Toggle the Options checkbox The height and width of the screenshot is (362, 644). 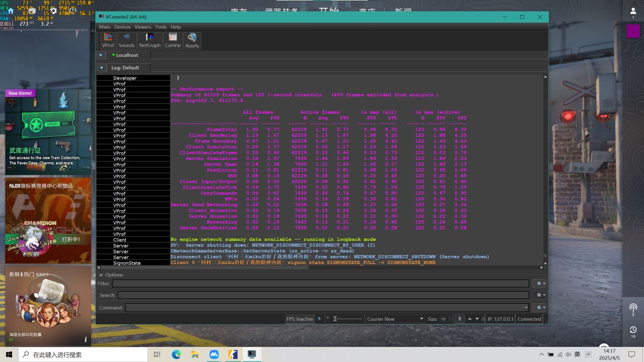(101, 275)
